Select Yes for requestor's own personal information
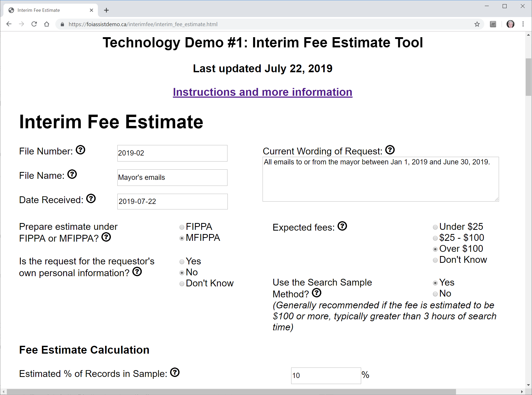The image size is (532, 395). coord(182,262)
